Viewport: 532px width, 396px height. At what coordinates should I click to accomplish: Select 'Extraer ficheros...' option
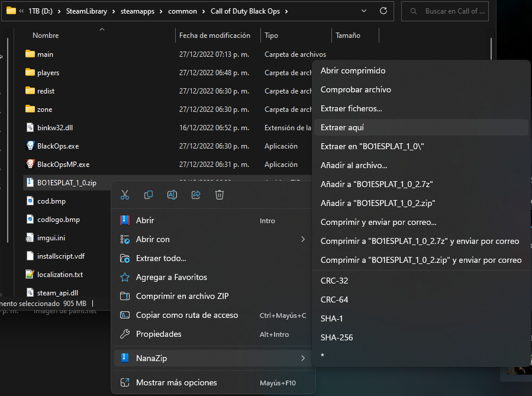coord(351,108)
